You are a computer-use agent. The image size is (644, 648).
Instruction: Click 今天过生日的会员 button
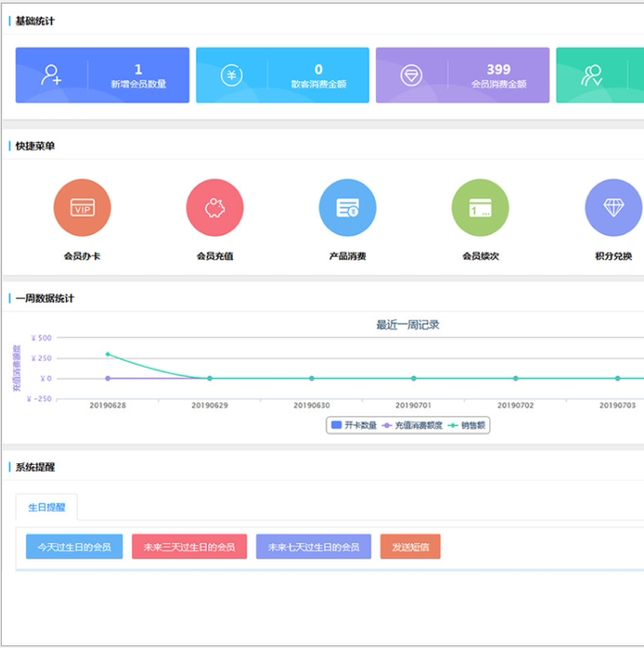75,547
